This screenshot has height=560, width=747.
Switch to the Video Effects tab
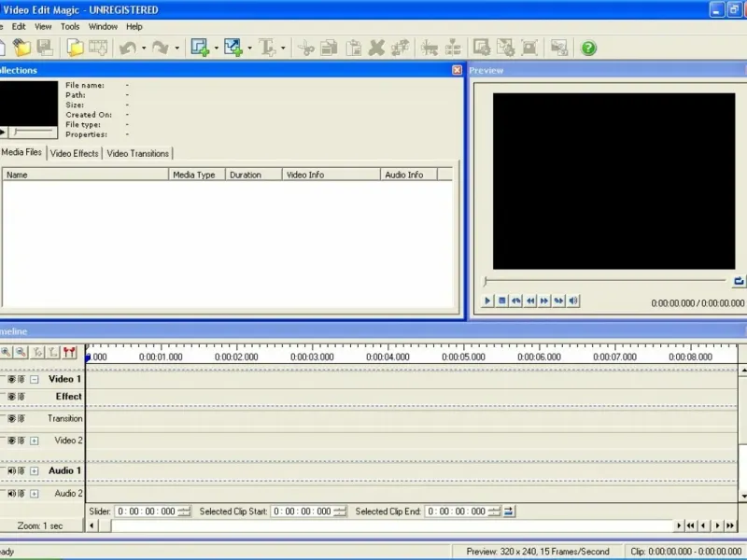pos(74,153)
